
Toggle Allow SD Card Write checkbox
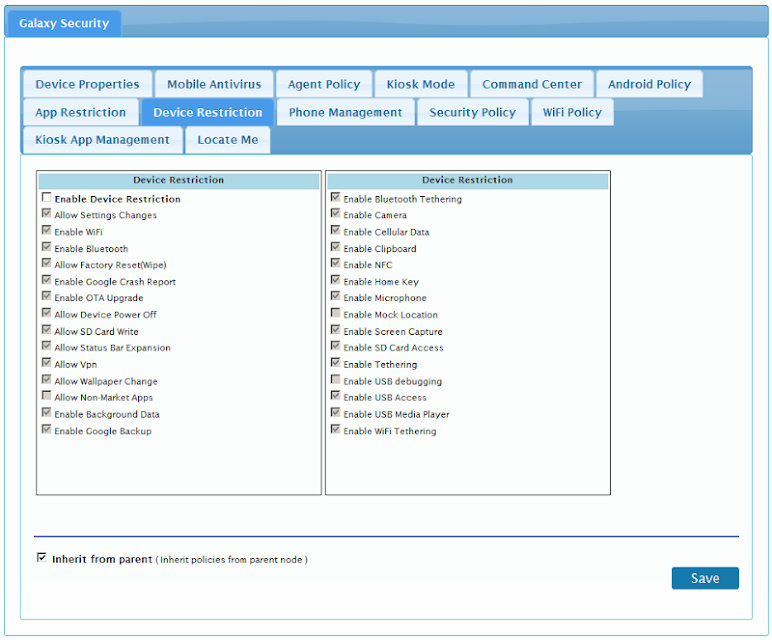click(47, 329)
